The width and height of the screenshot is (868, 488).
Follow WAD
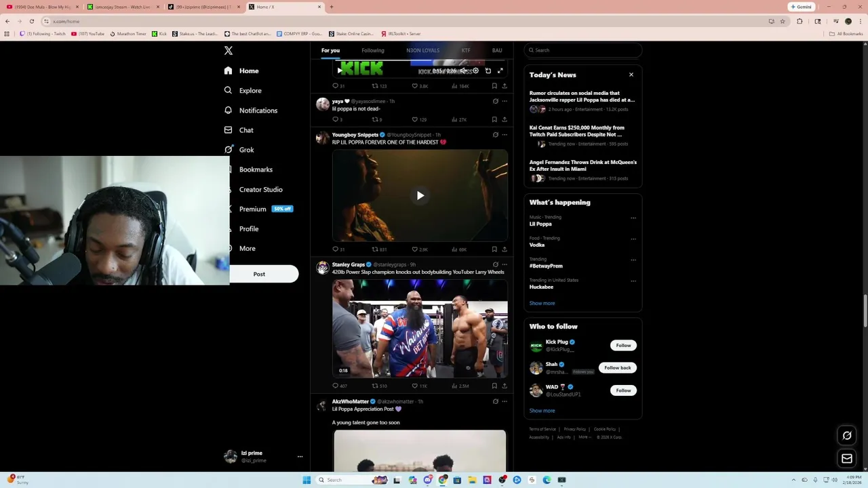[623, 390]
